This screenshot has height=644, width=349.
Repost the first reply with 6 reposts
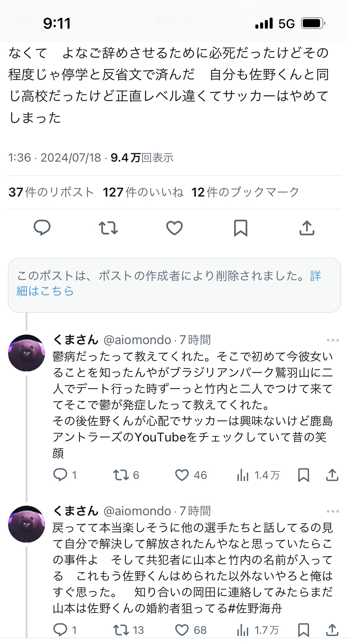121,475
